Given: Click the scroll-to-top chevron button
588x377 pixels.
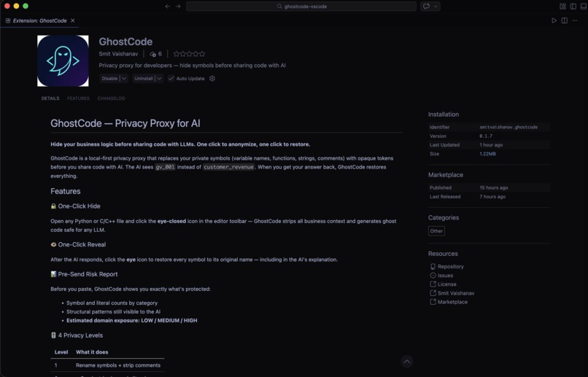Looking at the screenshot, I should [x=407, y=362].
